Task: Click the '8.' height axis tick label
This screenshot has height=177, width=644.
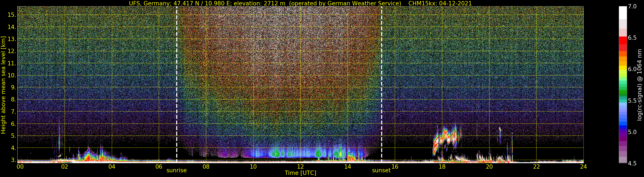Action: click(13, 99)
